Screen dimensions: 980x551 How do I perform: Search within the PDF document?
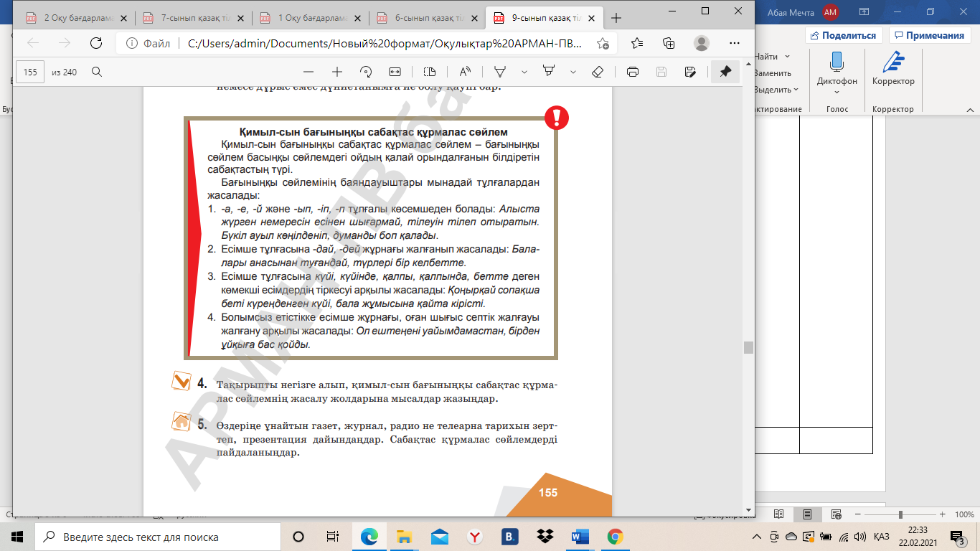[x=96, y=72]
